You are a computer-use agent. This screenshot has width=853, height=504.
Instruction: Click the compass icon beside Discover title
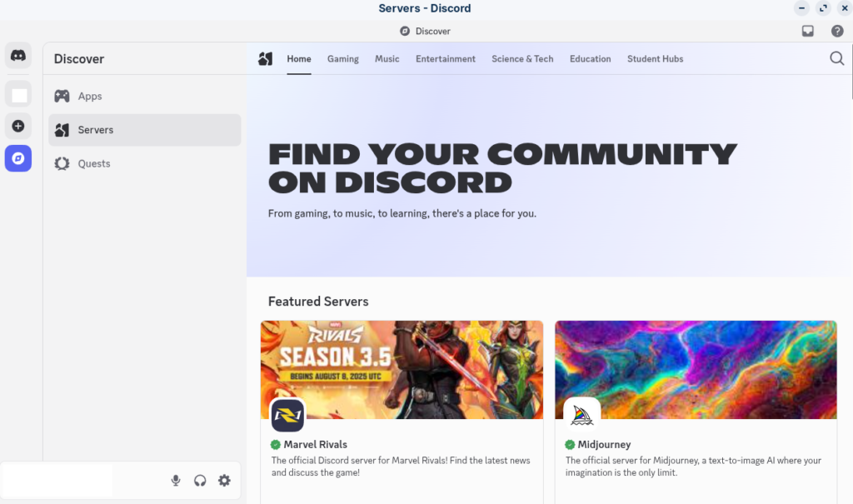coord(405,31)
